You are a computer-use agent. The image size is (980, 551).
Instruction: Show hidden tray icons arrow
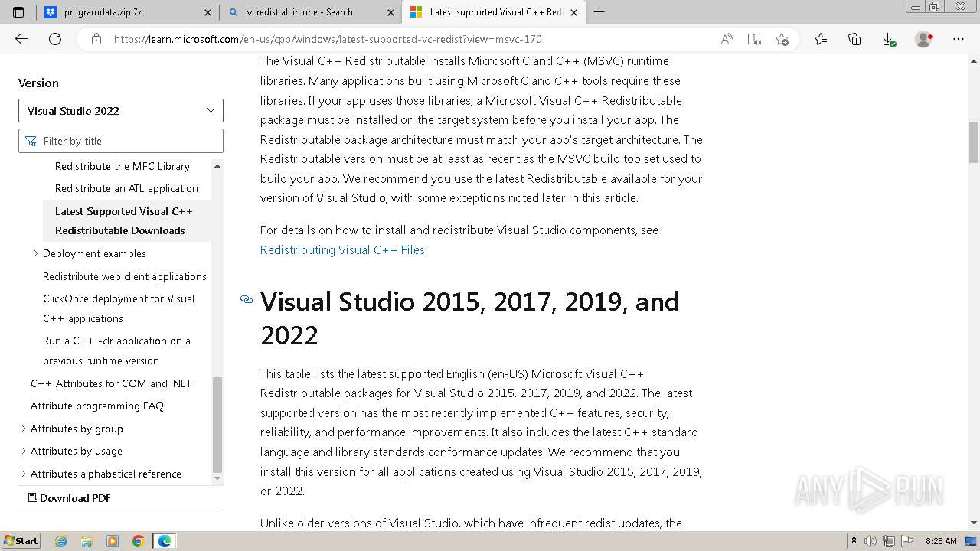pos(854,541)
